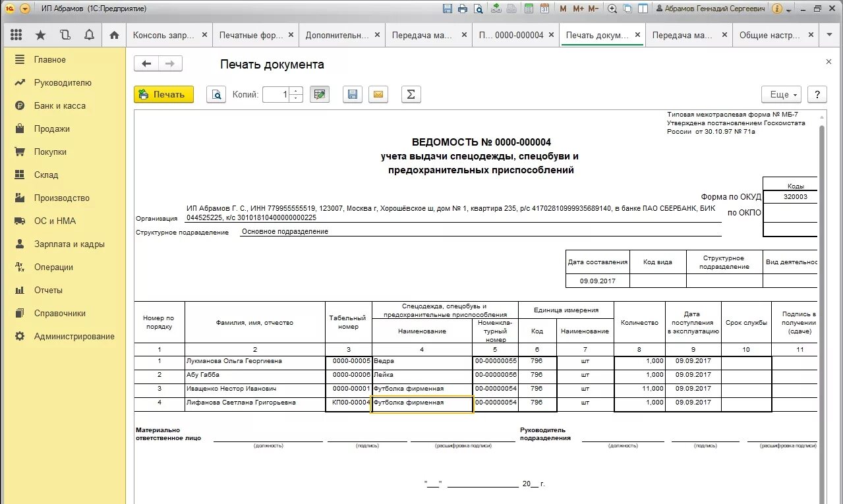Screen dimensions: 843x504
Task: Click the Копий number input field
Action: 276,95
